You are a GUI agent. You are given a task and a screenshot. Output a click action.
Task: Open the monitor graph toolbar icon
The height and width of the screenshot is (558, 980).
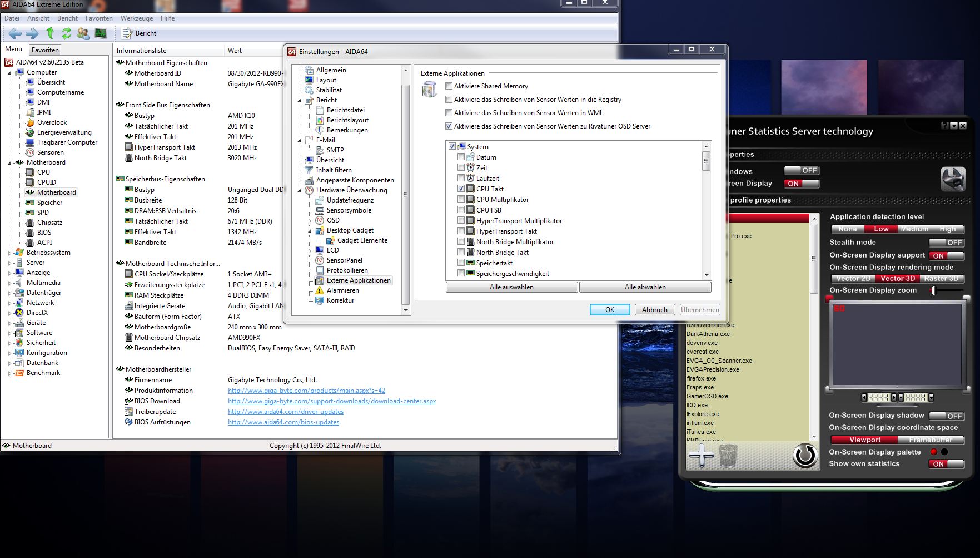101,33
